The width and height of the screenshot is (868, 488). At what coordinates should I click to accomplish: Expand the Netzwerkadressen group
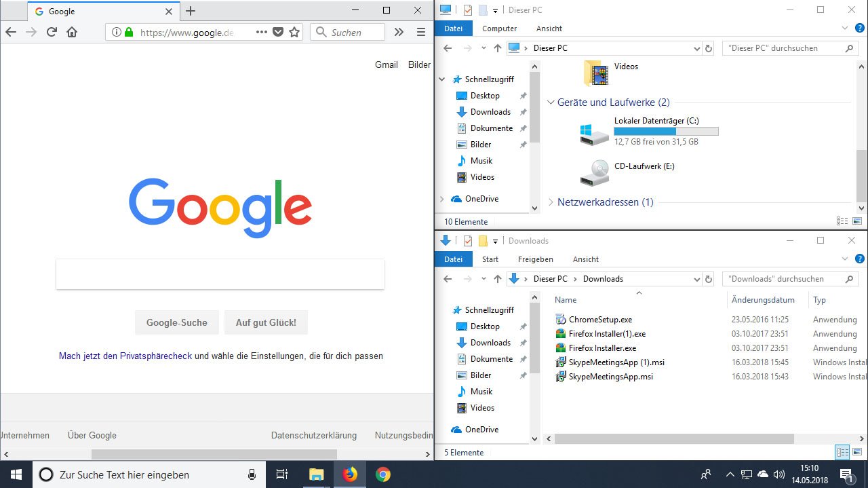coord(551,202)
